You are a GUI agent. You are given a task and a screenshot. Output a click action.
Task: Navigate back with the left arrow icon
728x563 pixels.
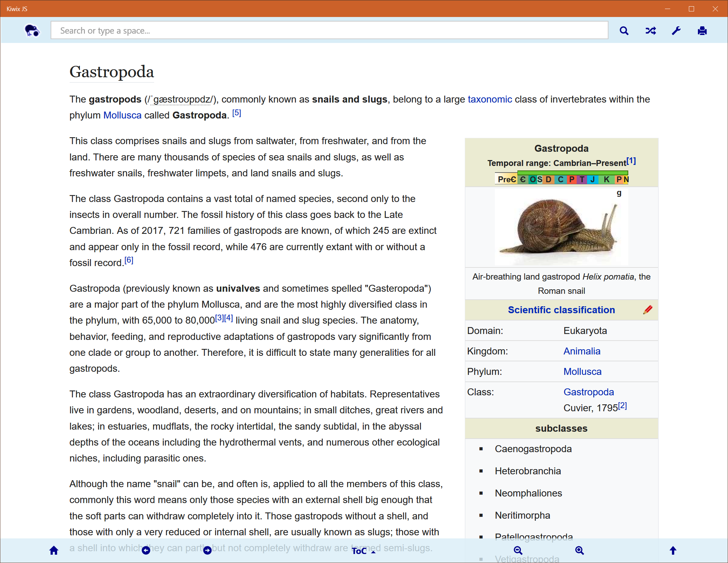[x=146, y=551]
